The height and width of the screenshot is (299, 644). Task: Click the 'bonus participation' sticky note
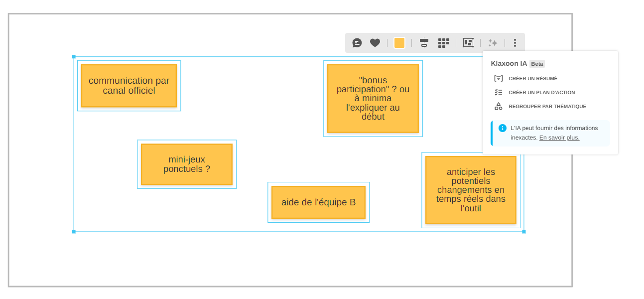(x=373, y=99)
